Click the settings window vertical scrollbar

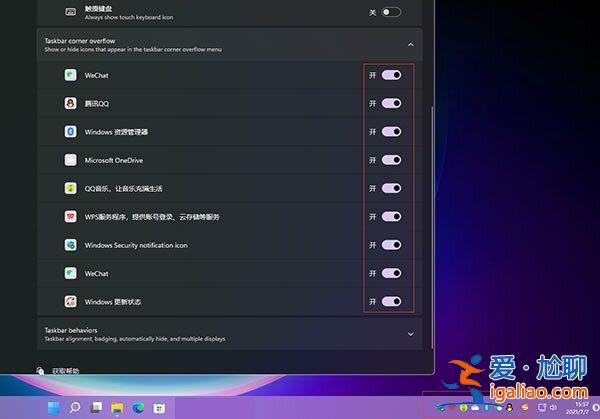click(432, 228)
